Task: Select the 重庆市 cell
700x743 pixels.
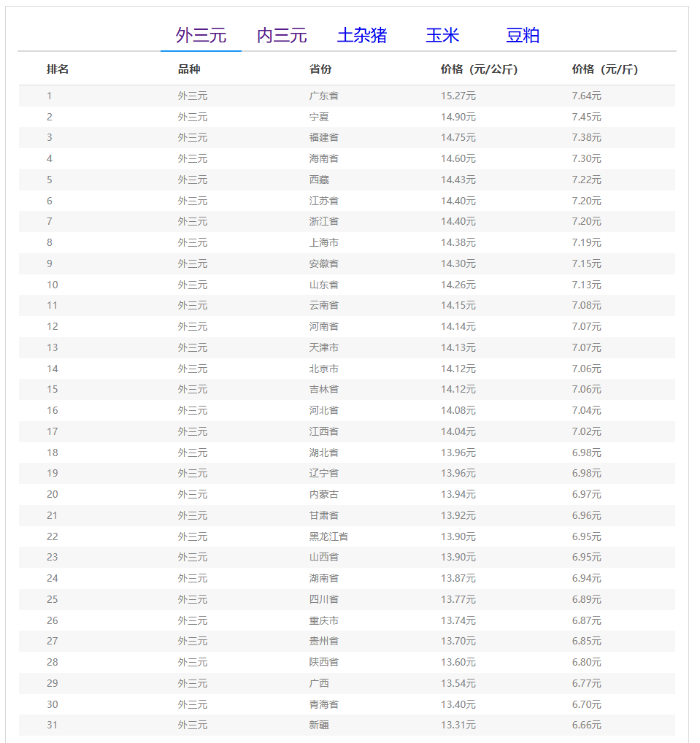Action: pyautogui.click(x=324, y=620)
